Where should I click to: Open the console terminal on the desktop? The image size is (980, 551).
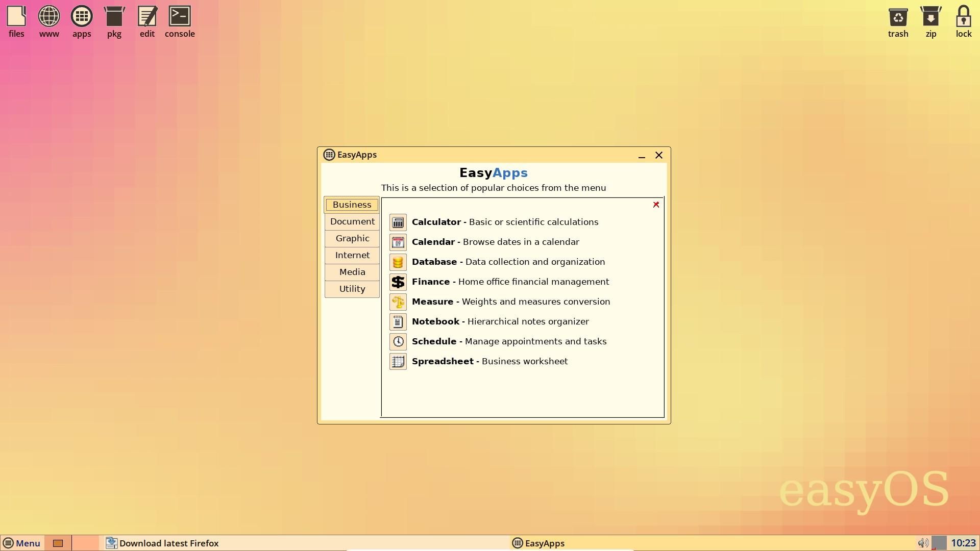(x=179, y=16)
